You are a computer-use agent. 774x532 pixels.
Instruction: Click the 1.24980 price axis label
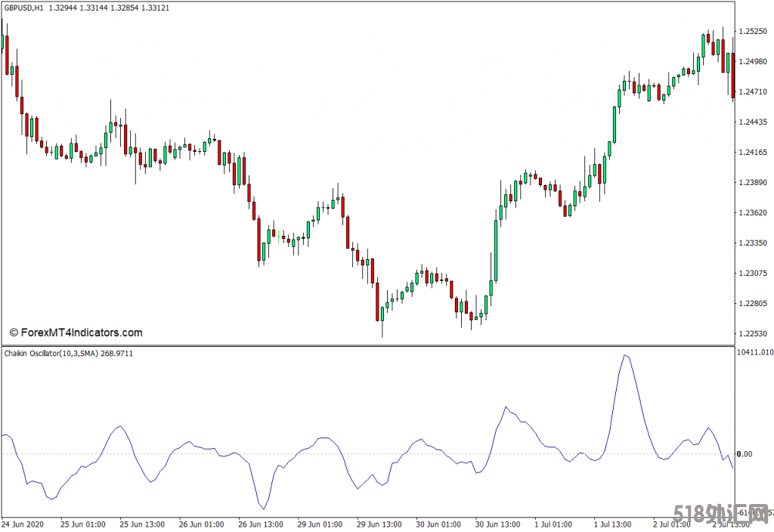(753, 61)
